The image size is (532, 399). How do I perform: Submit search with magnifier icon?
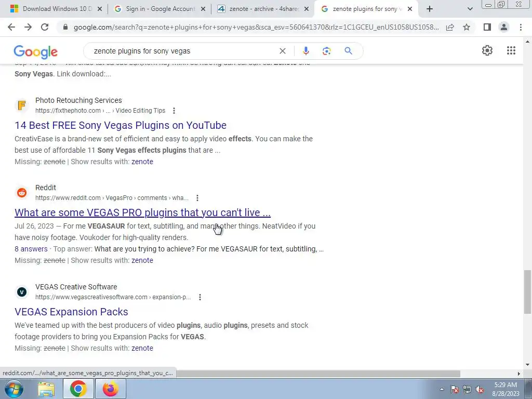348,51
